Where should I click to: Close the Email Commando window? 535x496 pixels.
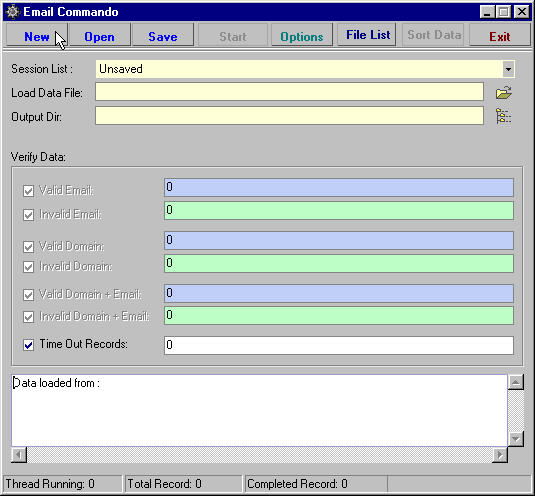tap(522, 12)
